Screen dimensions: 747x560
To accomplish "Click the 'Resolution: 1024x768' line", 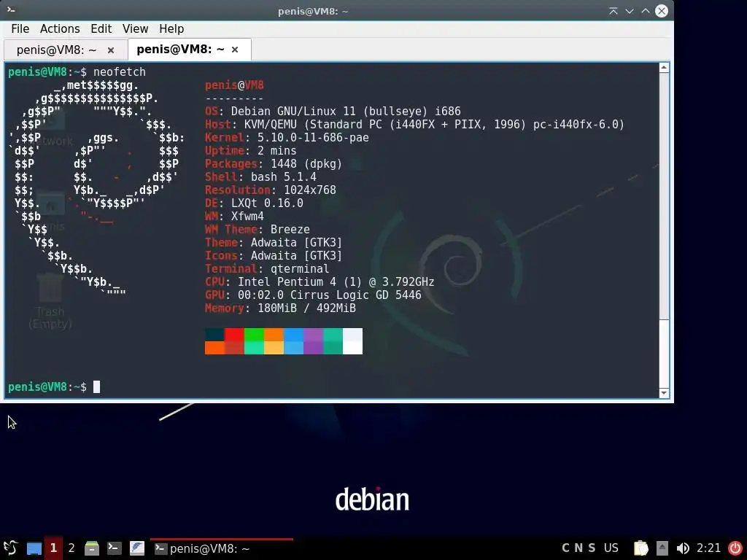I will (271, 190).
